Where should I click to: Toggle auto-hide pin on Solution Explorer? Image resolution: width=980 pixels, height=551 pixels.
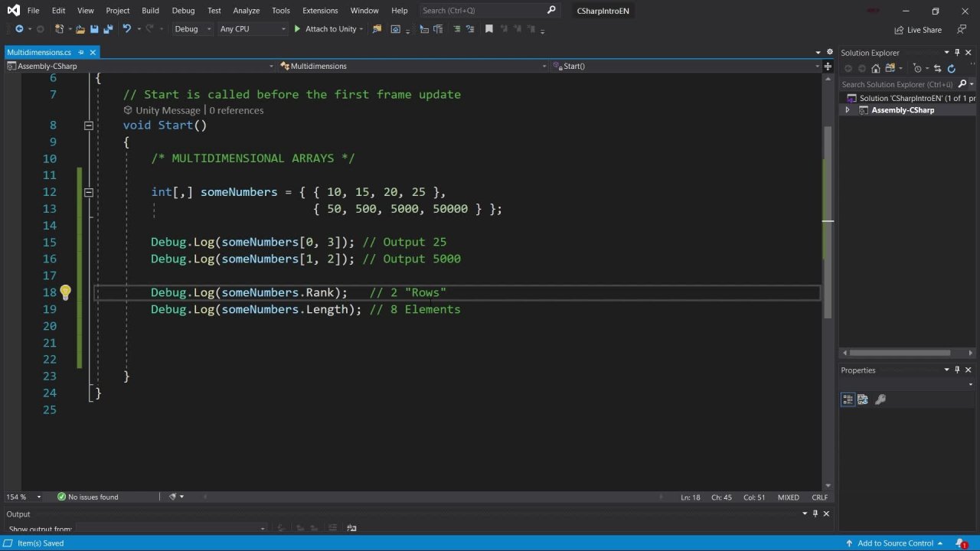[957, 53]
